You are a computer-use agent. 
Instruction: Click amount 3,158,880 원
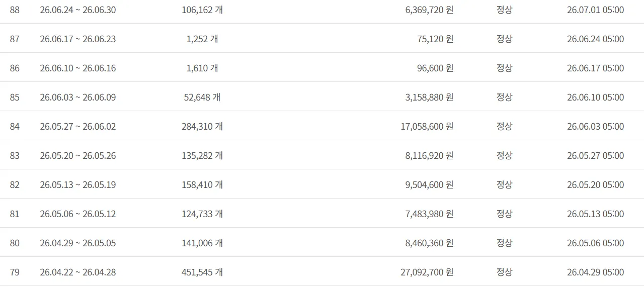429,97
